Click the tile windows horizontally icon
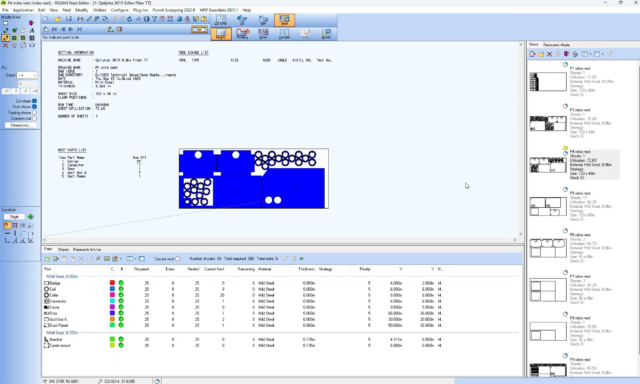This screenshot has width=640, height=384. [196, 29]
